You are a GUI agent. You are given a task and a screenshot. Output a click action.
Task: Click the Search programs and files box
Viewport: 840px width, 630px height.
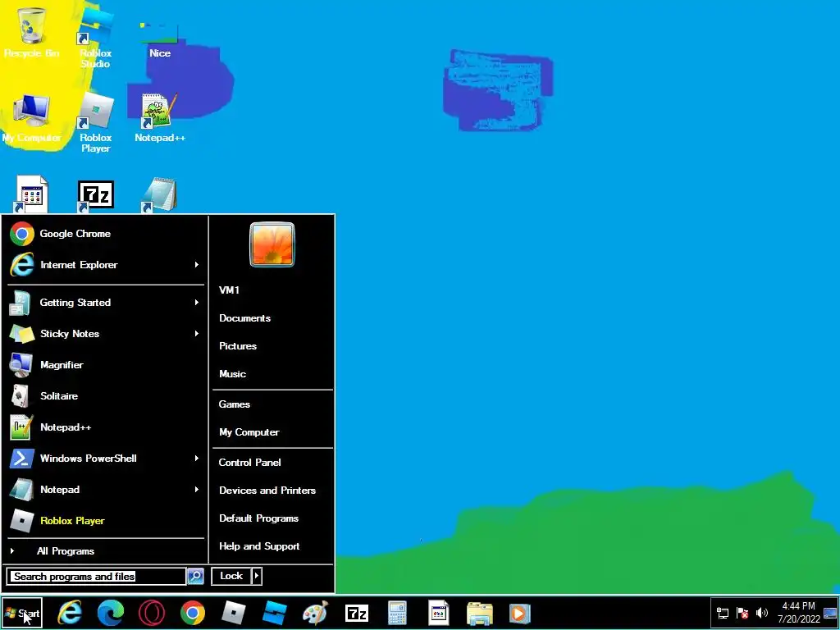97,577
